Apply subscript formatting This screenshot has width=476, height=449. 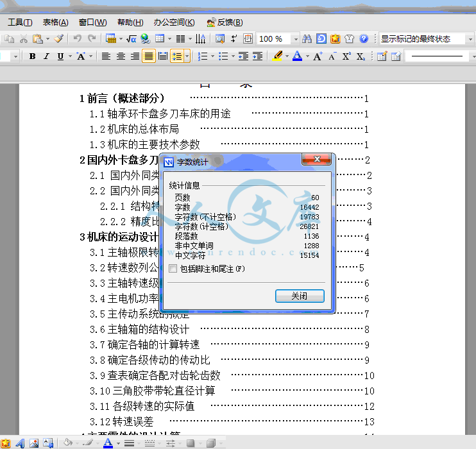pyautogui.click(x=361, y=56)
